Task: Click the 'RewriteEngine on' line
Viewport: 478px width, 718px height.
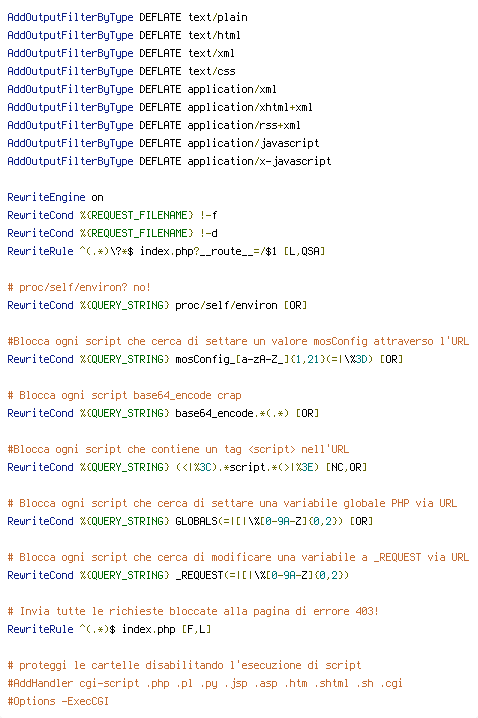Action: 55,197
